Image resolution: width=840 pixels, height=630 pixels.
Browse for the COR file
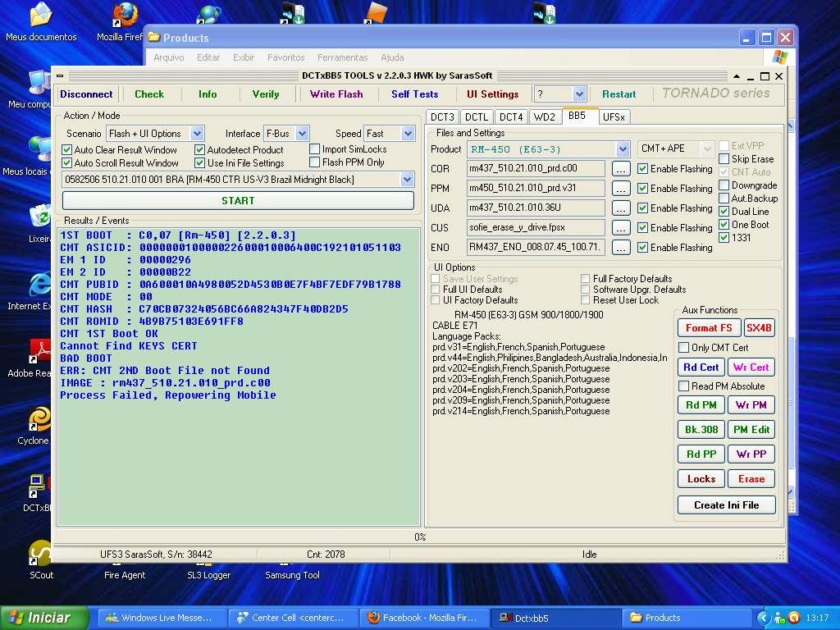pos(621,169)
